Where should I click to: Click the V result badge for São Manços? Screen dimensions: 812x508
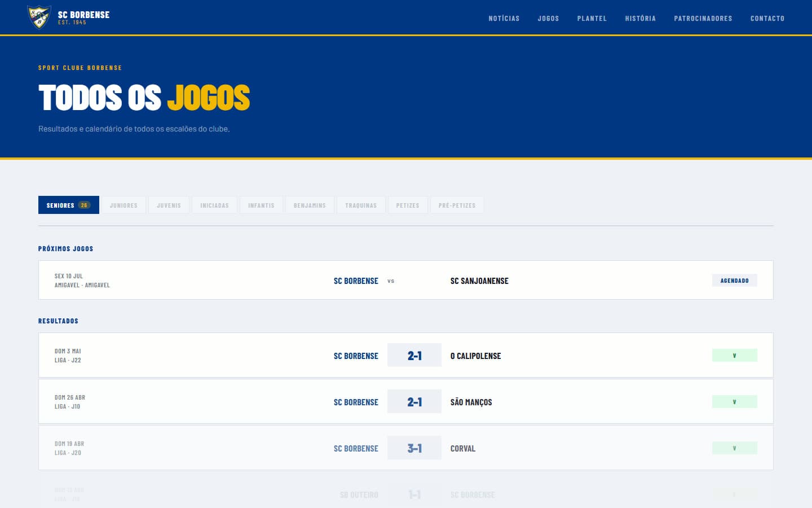pos(734,402)
